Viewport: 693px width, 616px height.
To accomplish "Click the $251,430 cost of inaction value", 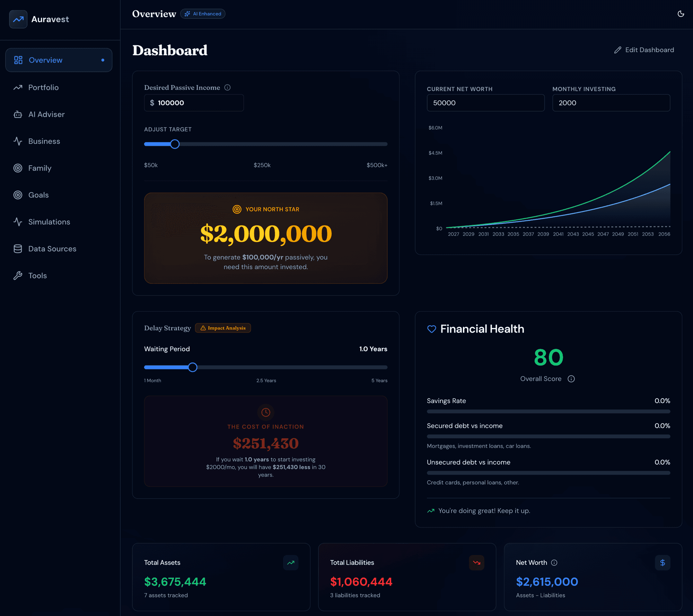I will point(266,443).
